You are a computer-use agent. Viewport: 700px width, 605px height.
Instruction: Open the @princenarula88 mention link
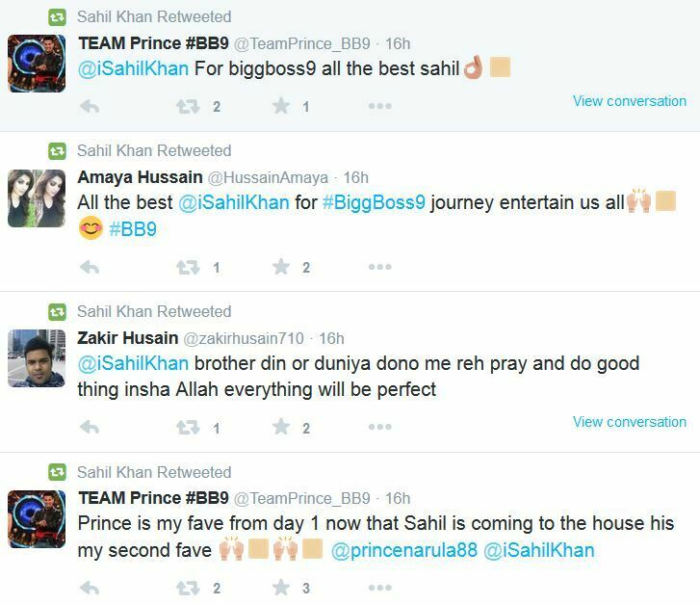click(404, 550)
